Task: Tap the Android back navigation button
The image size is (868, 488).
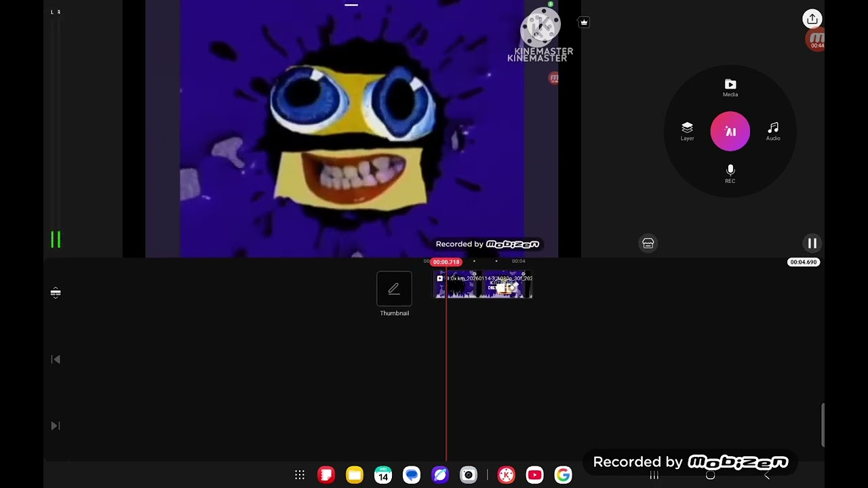Action: coord(767,476)
